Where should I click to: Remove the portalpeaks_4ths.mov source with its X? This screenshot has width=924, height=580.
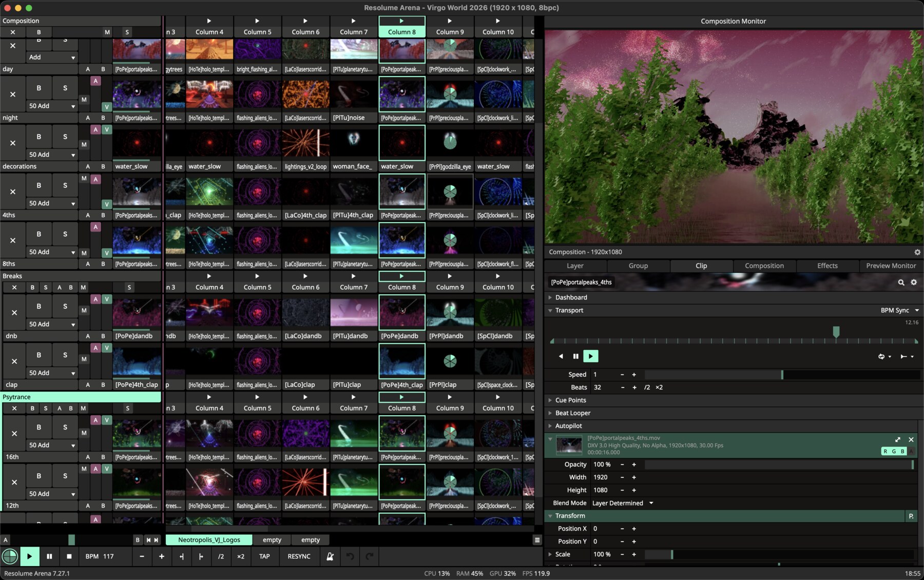tap(911, 440)
